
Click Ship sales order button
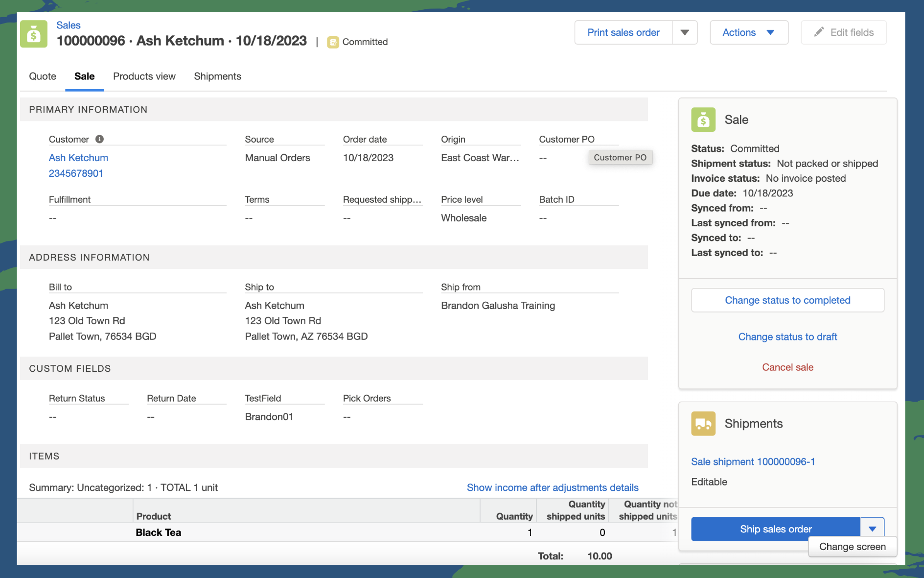click(776, 529)
